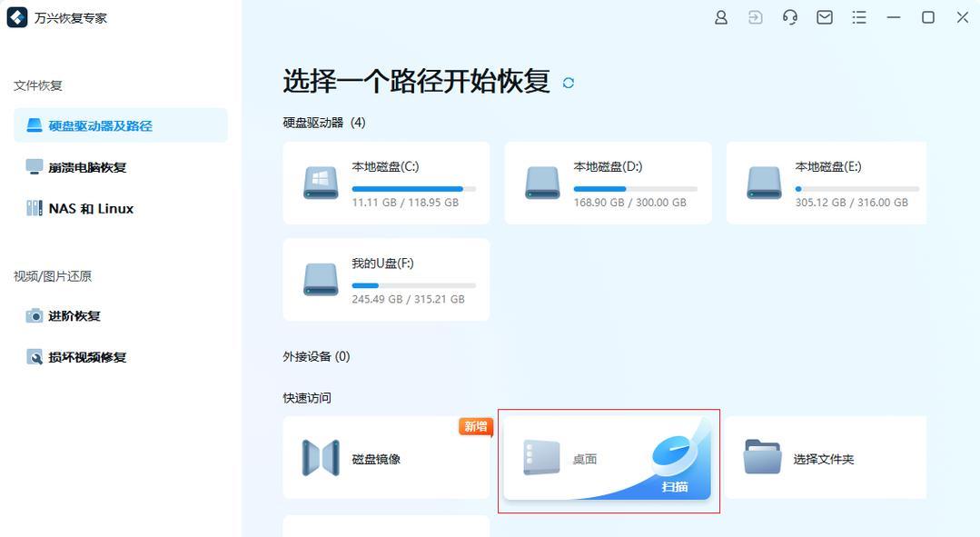
Task: Open the customer support headset icon
Action: point(790,17)
